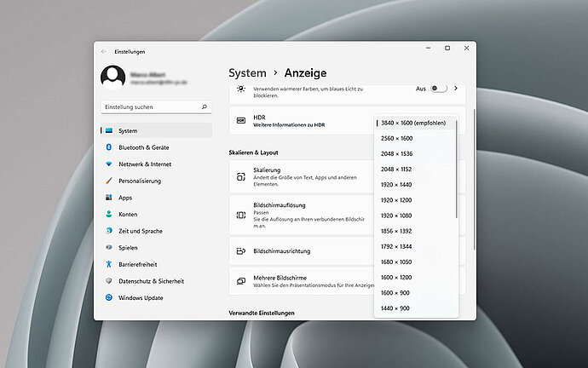Choose 1792 × 1344 resolution
The width and height of the screenshot is (588, 368).
pyautogui.click(x=415, y=246)
